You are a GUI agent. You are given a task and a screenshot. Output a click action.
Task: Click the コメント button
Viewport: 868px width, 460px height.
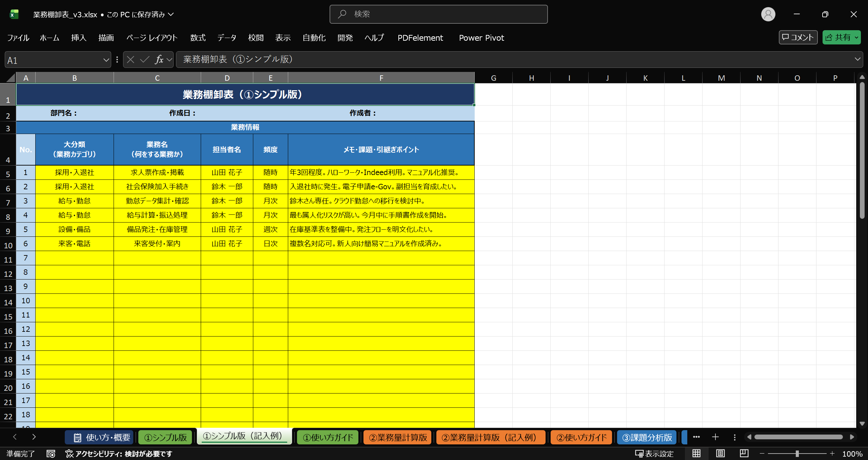pos(798,37)
